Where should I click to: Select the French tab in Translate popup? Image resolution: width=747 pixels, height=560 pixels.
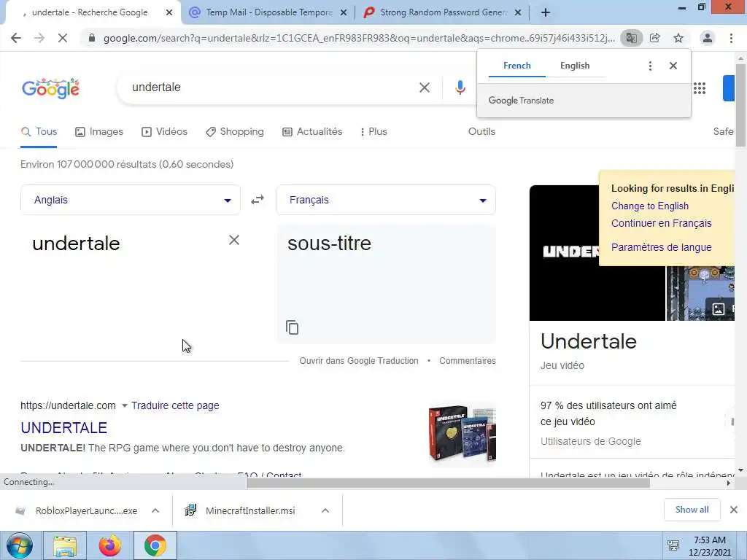(517, 66)
